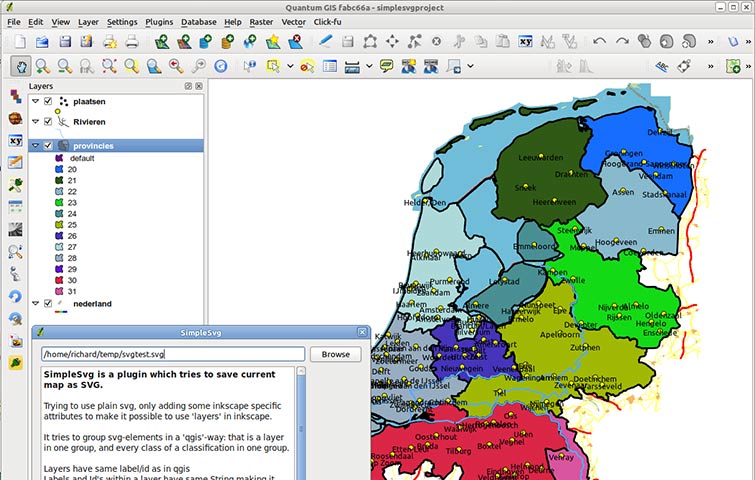This screenshot has height=480, width=755.
Task: Open the Layer menu
Action: tap(88, 22)
